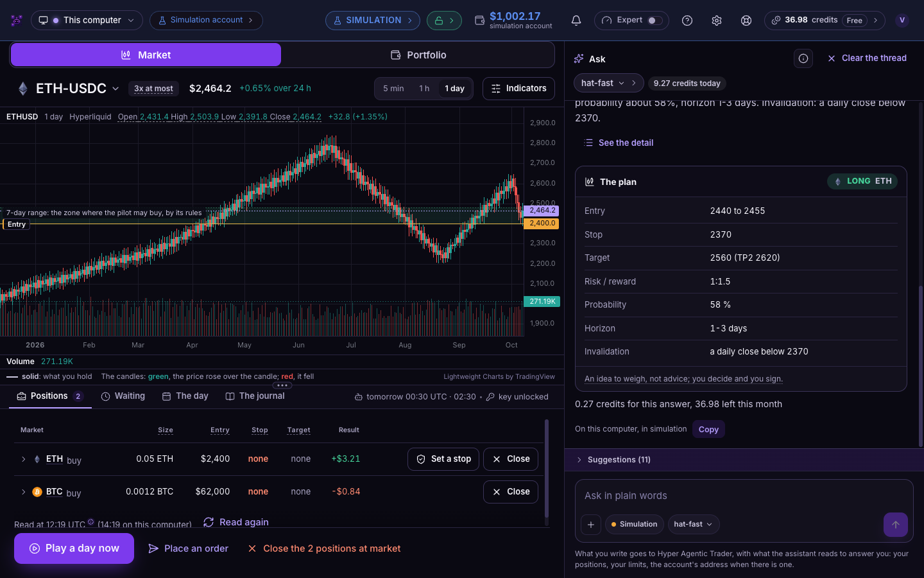The height and width of the screenshot is (578, 924).
Task: Click the Play a day now button
Action: click(x=74, y=548)
